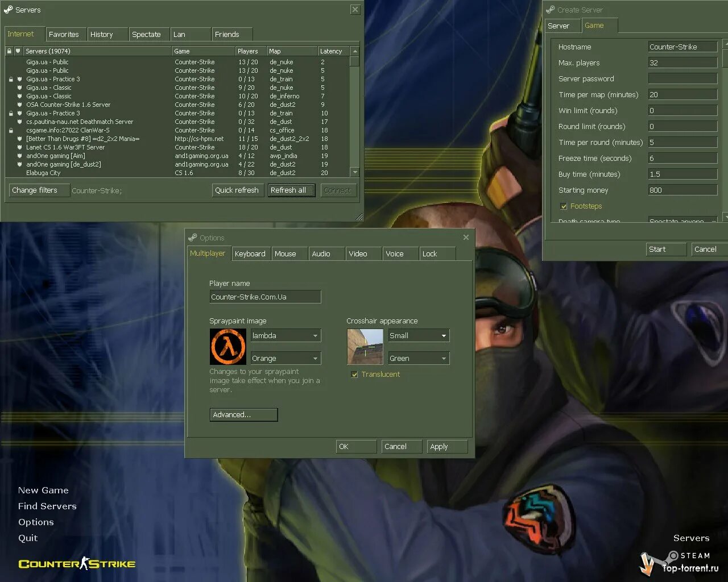The width and height of the screenshot is (728, 582).
Task: Click shield icon on cs.pautina-nau.net Deathmatch row
Action: point(19,122)
